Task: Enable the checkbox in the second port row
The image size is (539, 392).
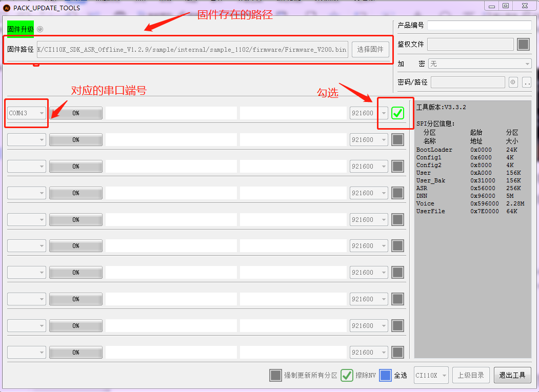Action: point(397,140)
